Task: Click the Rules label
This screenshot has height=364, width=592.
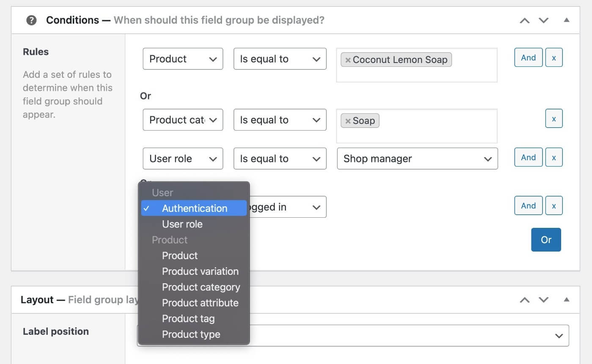Action: [36, 52]
